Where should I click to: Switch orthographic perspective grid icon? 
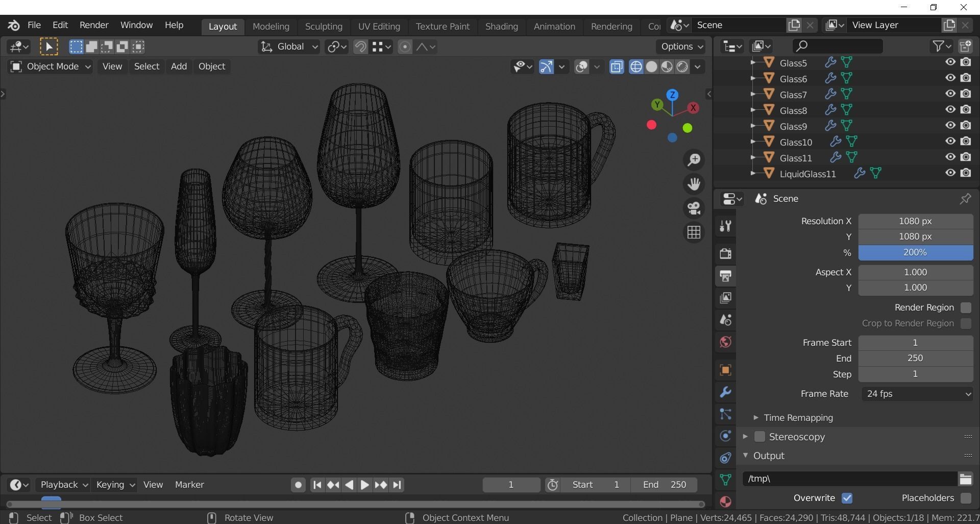point(694,232)
